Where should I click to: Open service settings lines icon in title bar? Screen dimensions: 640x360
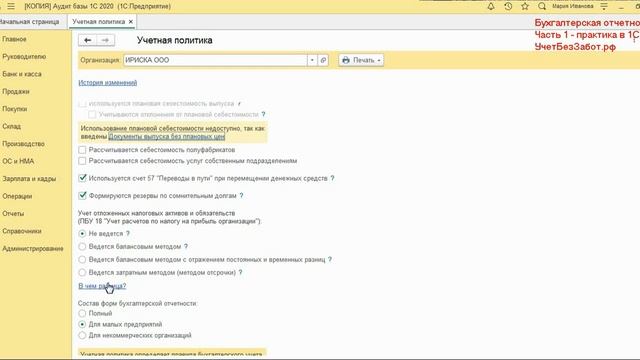pos(604,6)
